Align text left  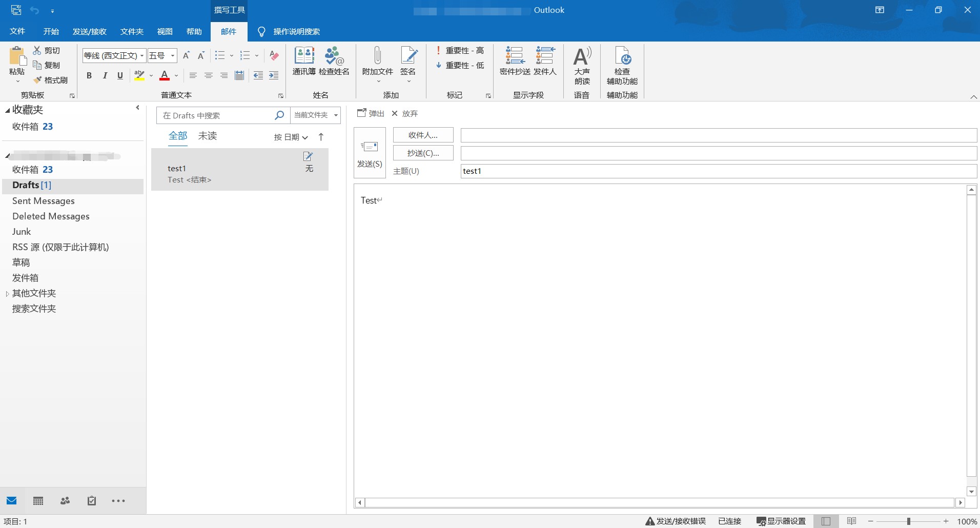point(193,75)
